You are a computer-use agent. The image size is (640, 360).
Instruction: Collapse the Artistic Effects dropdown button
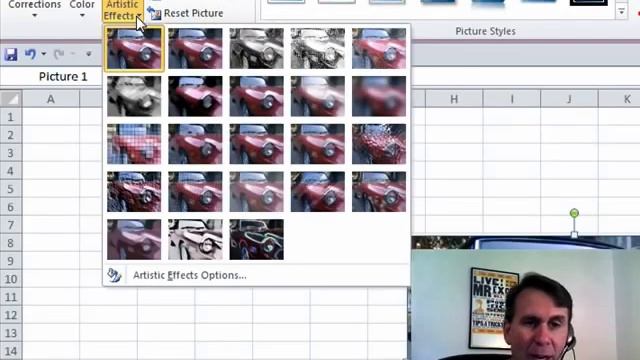point(123,10)
